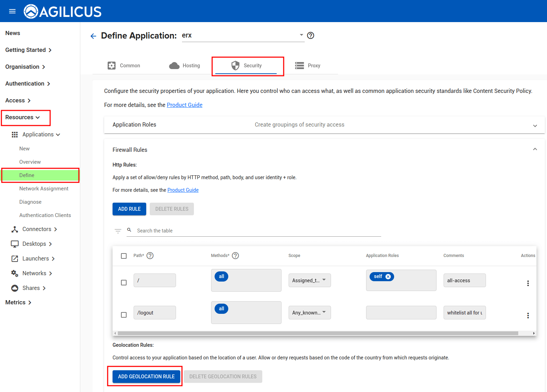The height and width of the screenshot is (392, 547).
Task: Open the Assigned_t... scope dropdown
Action: tap(309, 280)
